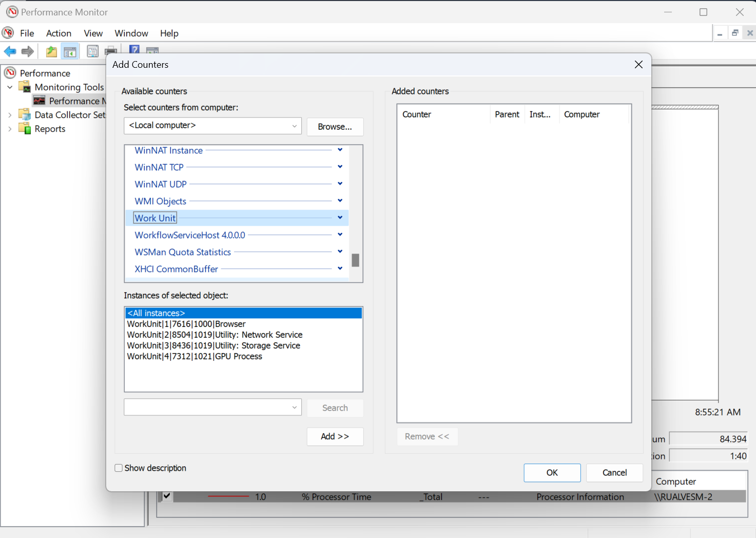Select the WorkUnit GPU Process instance
The width and height of the screenshot is (756, 538).
coord(195,356)
